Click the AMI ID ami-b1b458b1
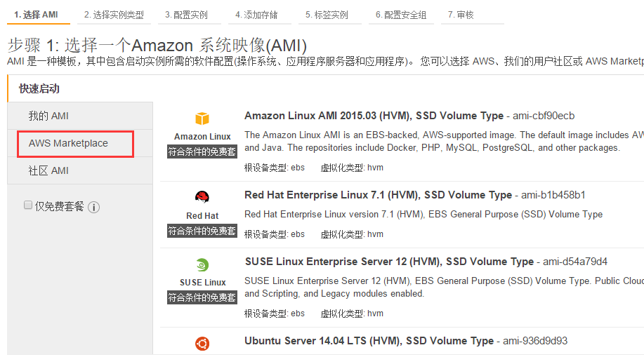 [x=553, y=195]
